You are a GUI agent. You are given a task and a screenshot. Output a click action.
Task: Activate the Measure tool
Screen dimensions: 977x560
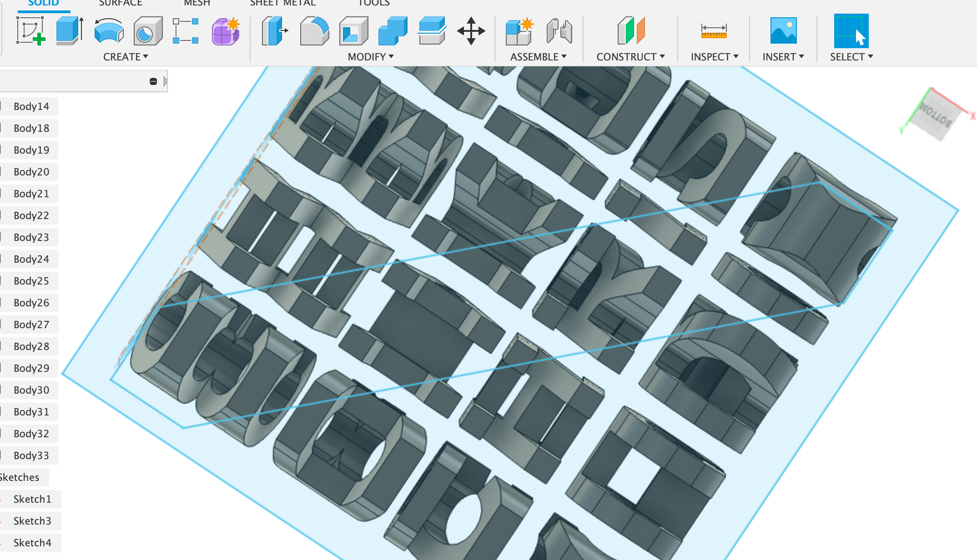click(714, 31)
